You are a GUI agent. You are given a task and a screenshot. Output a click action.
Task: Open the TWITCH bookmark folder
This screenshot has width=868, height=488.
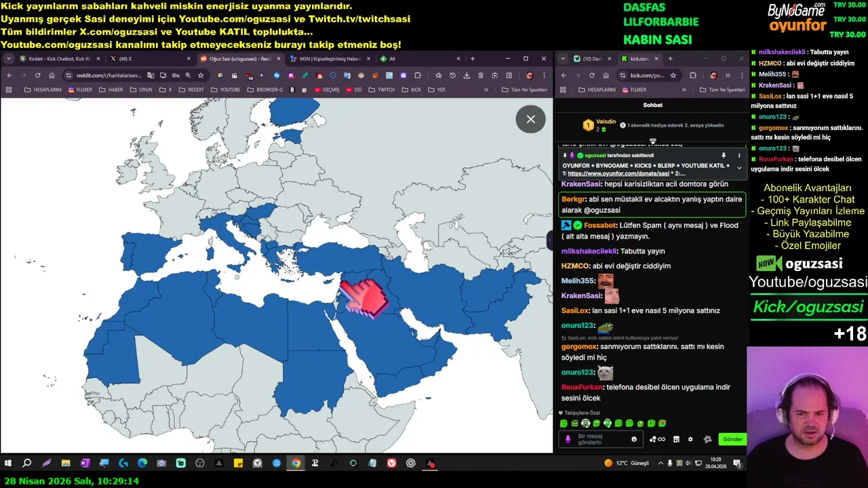[382, 89]
